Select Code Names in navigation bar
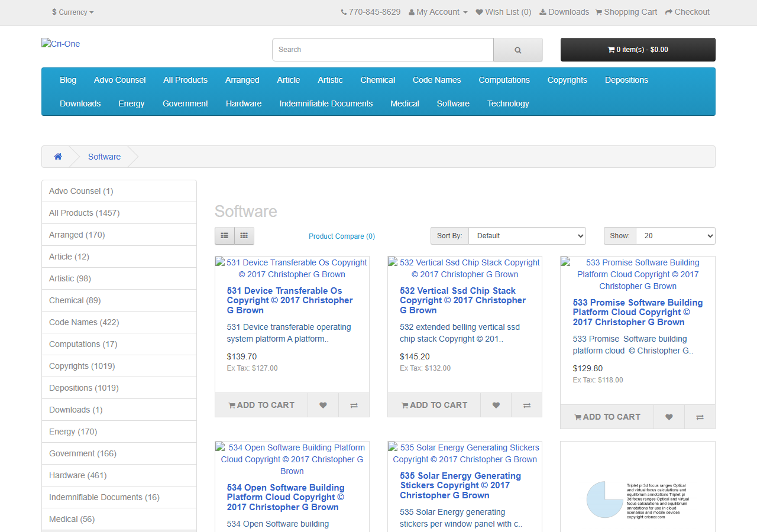 tap(437, 80)
